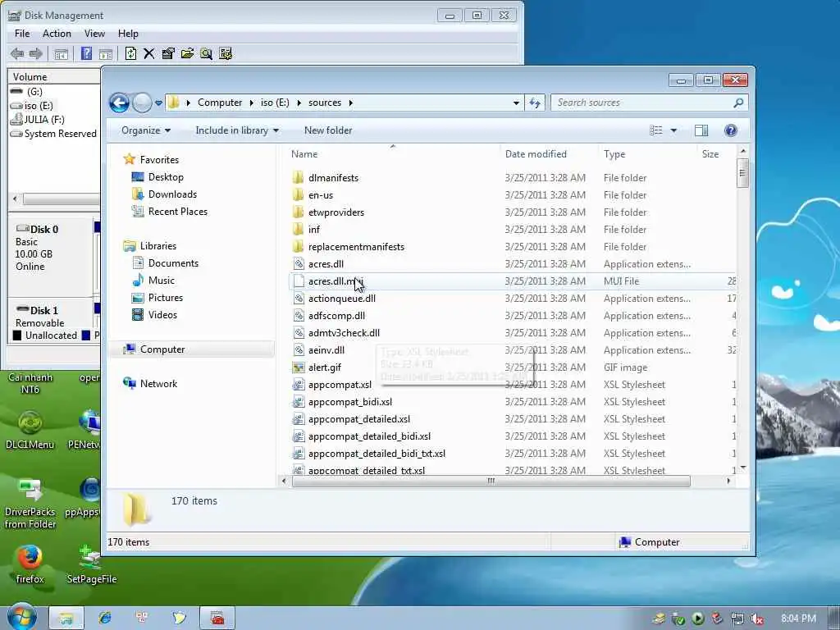Show the preview pane icon in Explorer
Viewport: 840px width, 630px height.
701,130
